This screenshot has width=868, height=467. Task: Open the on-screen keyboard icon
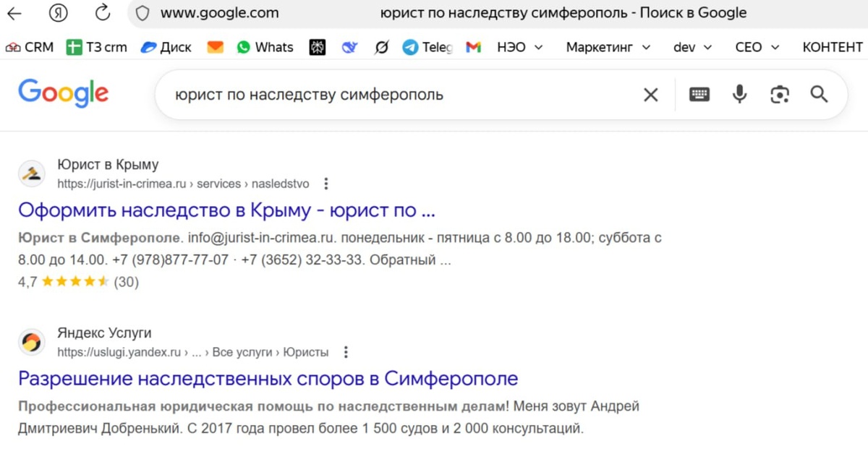pos(699,95)
